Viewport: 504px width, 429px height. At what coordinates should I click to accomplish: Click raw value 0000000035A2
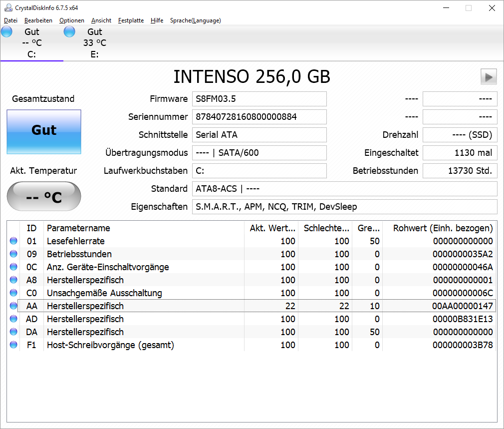pos(463,254)
